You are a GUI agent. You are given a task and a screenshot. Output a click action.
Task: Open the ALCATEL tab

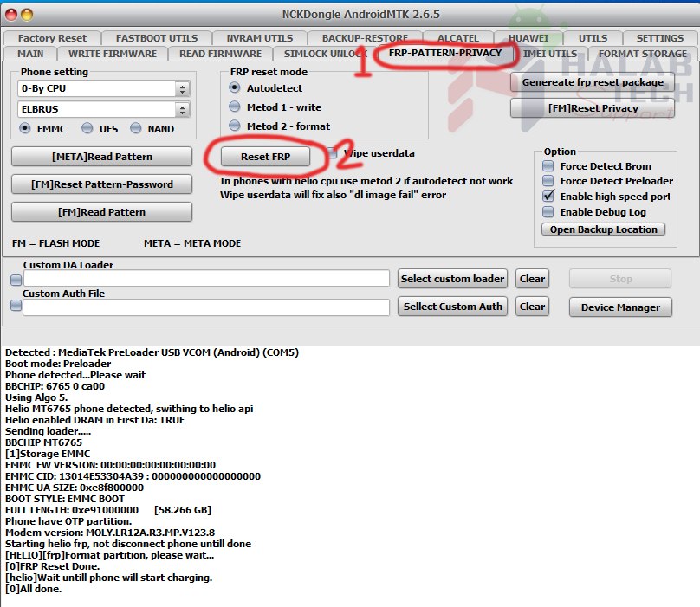[x=458, y=38]
